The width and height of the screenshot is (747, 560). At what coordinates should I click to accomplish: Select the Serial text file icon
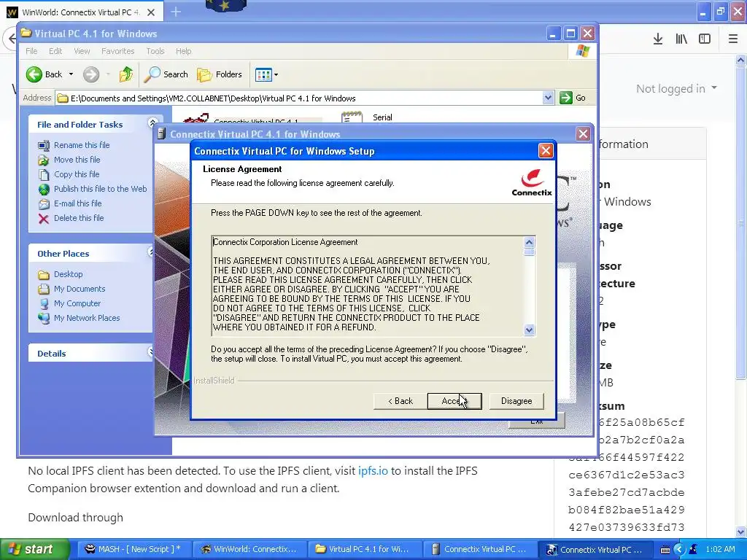pyautogui.click(x=352, y=117)
